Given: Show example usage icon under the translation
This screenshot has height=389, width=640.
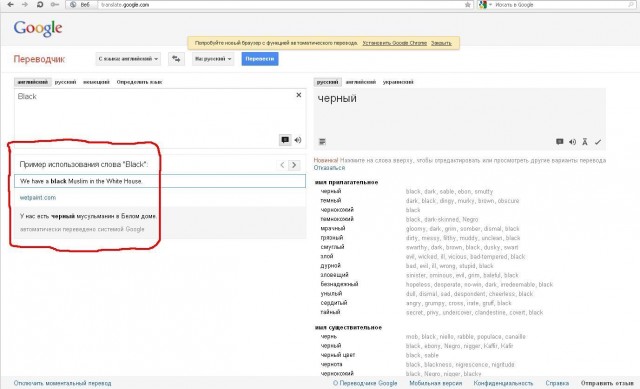Looking at the screenshot, I should [560, 142].
